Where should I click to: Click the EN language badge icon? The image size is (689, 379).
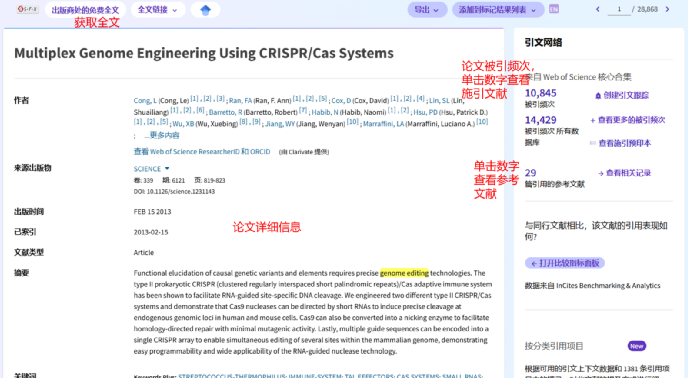[554, 9]
